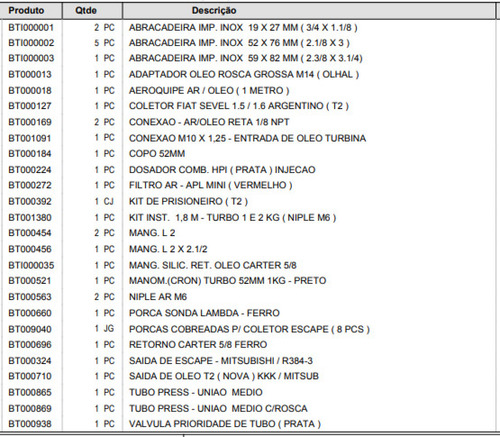Click SAIDA DE ESCAPE - MITSUBISHI row

249,361
